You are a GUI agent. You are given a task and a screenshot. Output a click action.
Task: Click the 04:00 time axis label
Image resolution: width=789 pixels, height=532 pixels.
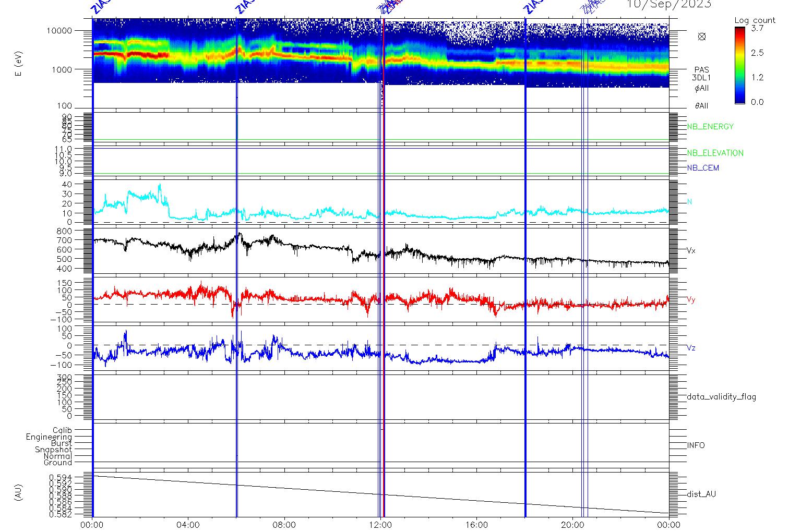pyautogui.click(x=188, y=525)
